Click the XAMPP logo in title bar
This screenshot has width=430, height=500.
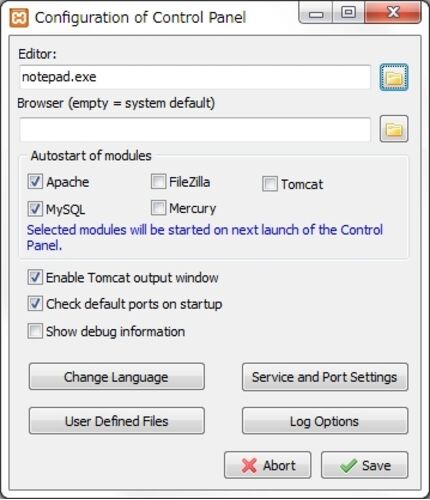[x=19, y=18]
